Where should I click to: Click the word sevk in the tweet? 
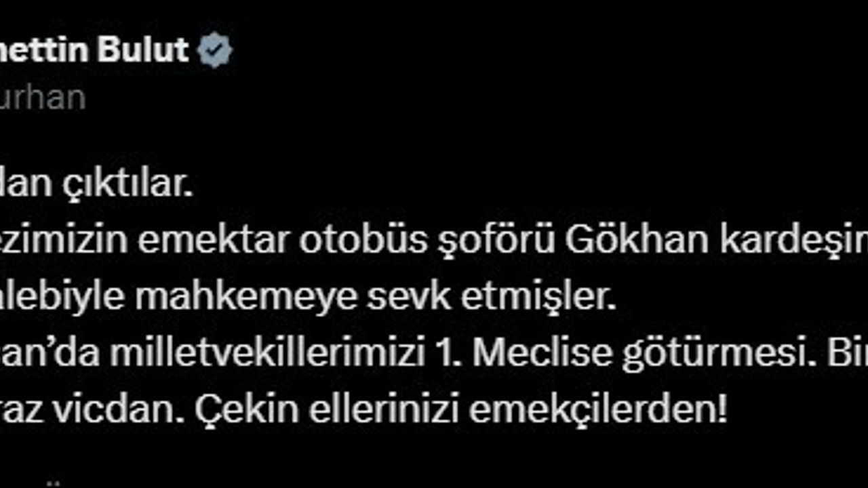pos(409,299)
